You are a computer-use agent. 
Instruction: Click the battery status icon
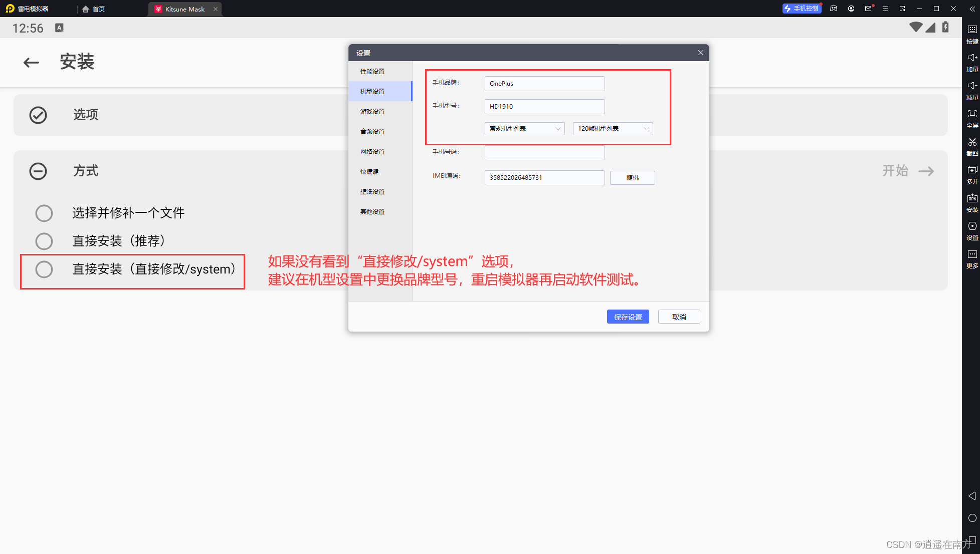coord(945,27)
